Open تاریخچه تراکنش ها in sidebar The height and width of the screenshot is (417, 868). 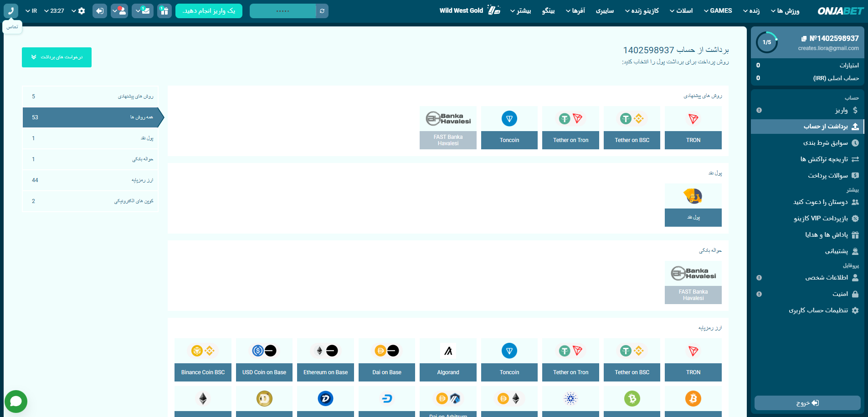click(824, 159)
